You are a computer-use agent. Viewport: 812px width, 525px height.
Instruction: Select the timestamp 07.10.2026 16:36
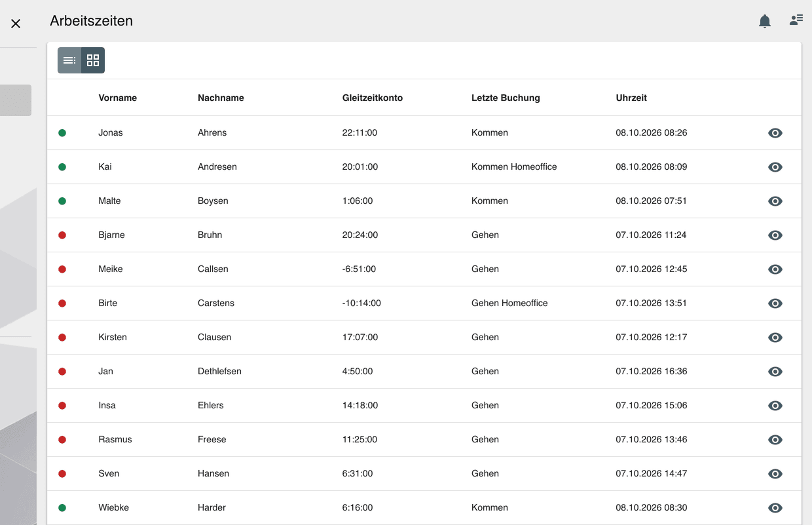(x=652, y=371)
